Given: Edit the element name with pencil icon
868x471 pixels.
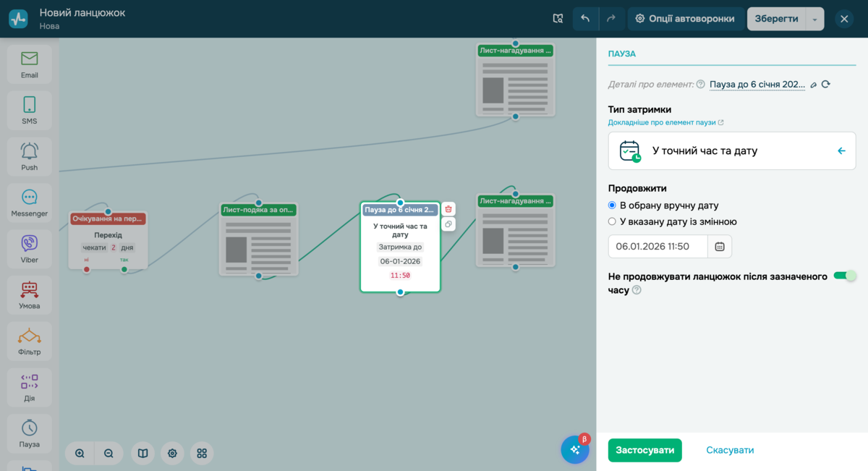Looking at the screenshot, I should (813, 85).
